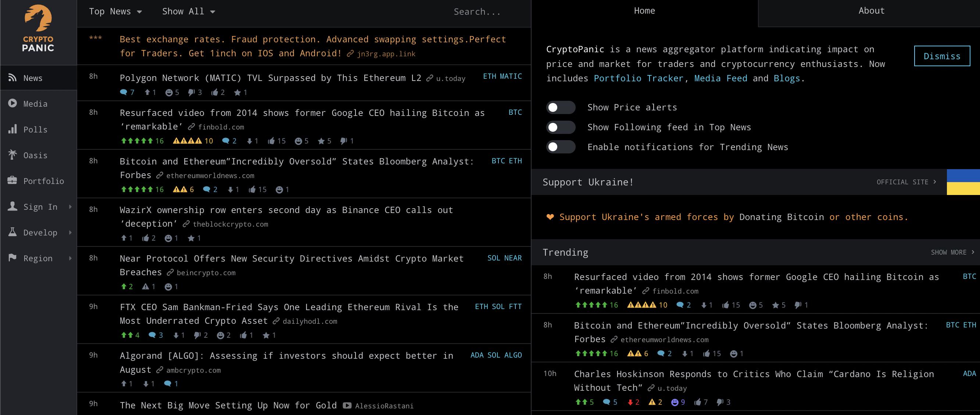Click the News RSS icon in sidebar
Image resolution: width=980 pixels, height=415 pixels.
click(x=12, y=78)
